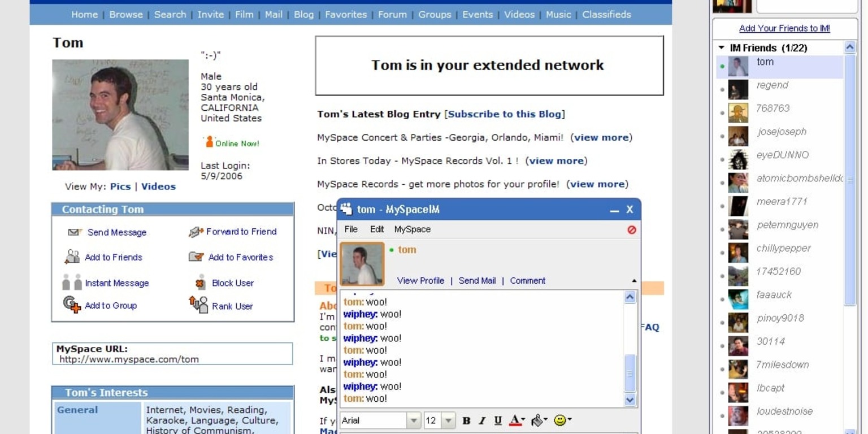This screenshot has height=434, width=868.
Task: Toggle underline formatting in chat
Action: [498, 420]
